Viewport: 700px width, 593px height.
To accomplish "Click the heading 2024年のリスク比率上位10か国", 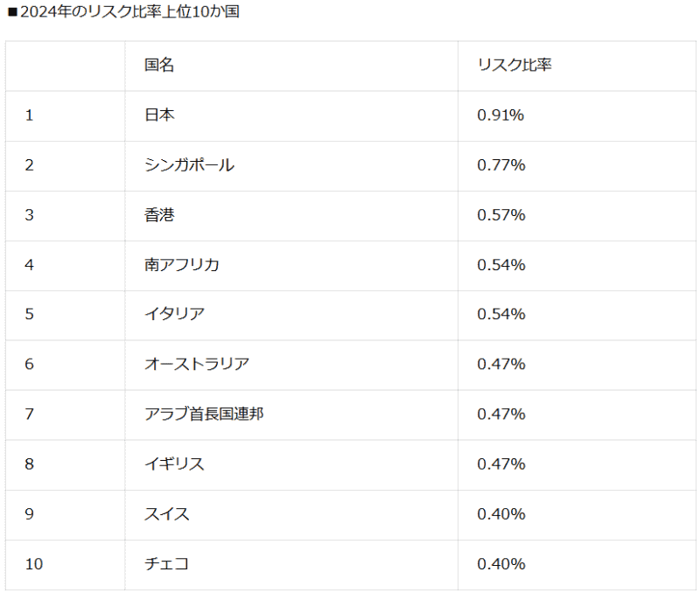I will pyautogui.click(x=123, y=12).
